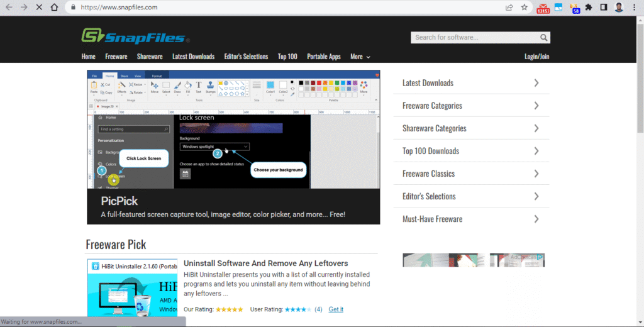This screenshot has width=644, height=327.
Task: Share this page using the share icon
Action: (509, 8)
